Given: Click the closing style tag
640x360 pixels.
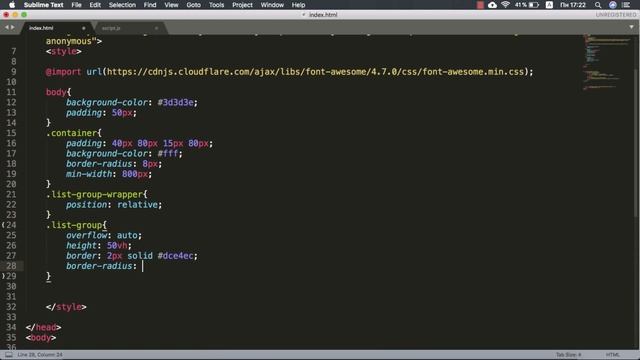Looking at the screenshot, I should (x=66, y=307).
